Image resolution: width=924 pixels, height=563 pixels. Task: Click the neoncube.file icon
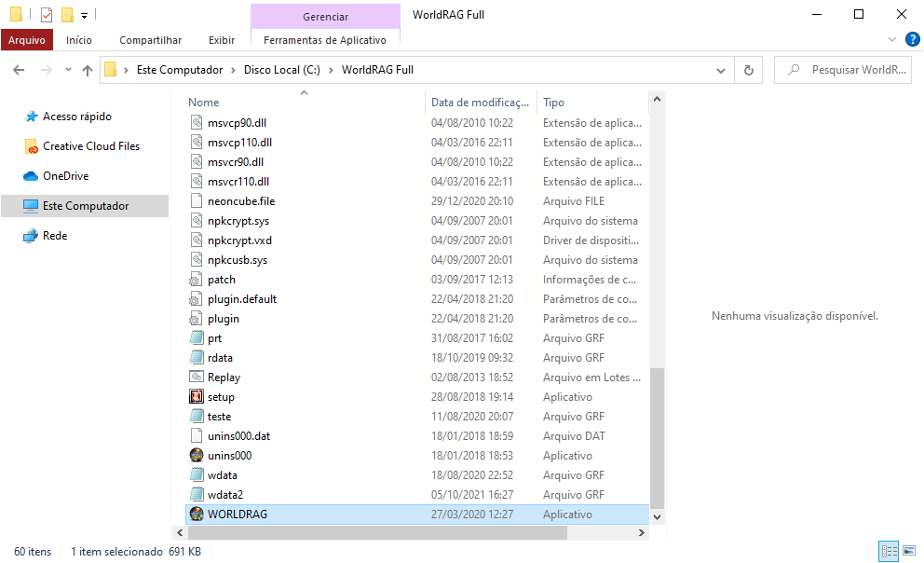pyautogui.click(x=197, y=201)
